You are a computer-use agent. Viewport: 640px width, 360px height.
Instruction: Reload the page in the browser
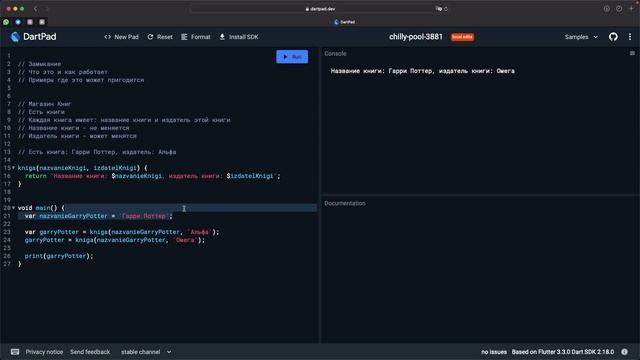pyautogui.click(x=446, y=9)
